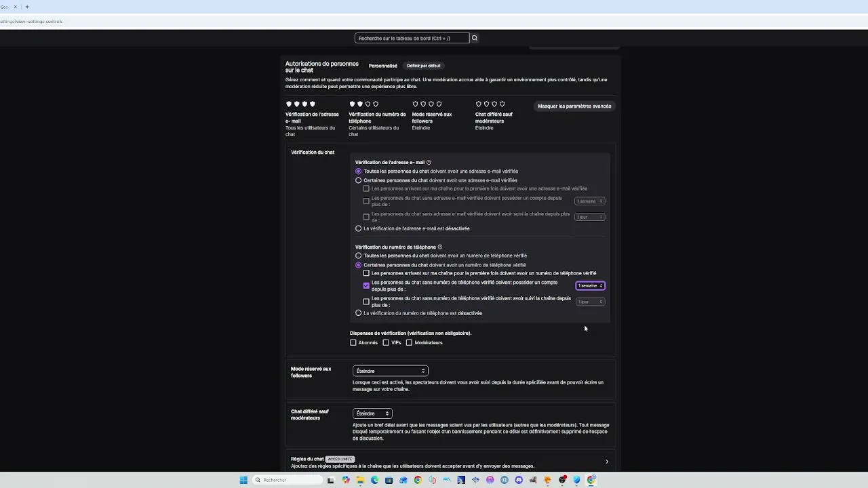868x488 pixels.
Task: Check VIPs verification exemption
Action: coord(386,343)
